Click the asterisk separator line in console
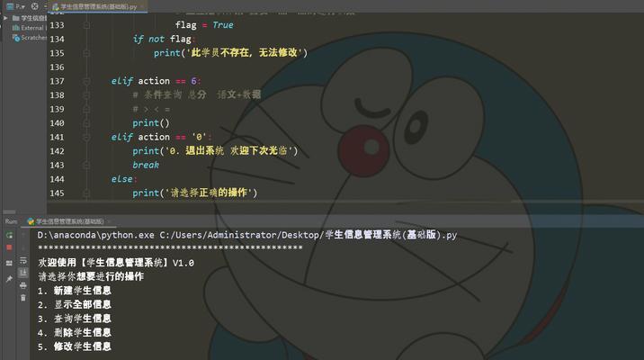This screenshot has width=644, height=360. pos(170,247)
